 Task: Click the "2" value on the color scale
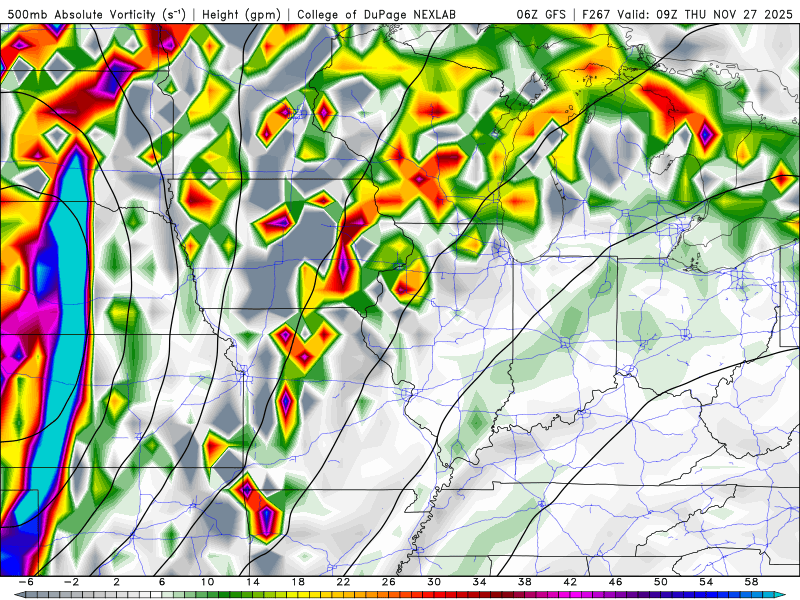(x=117, y=582)
